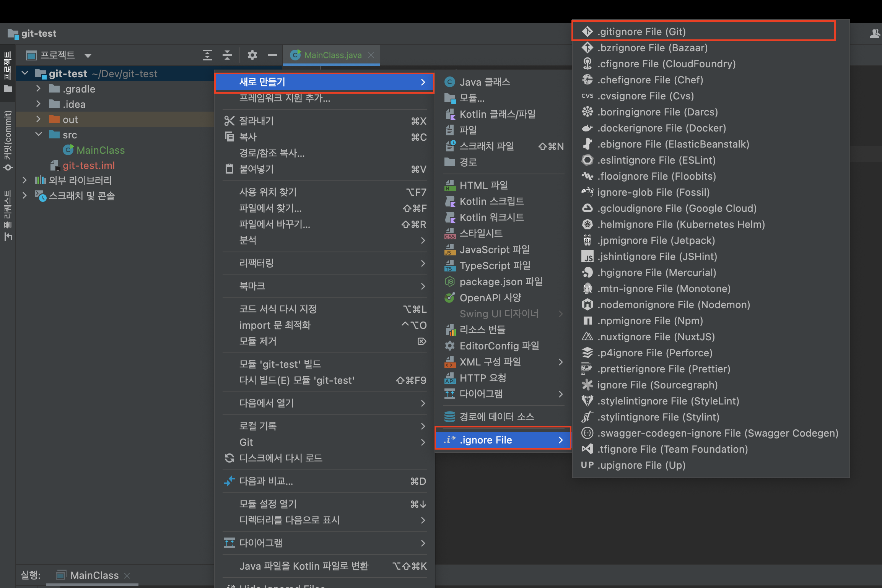Choose .npmignore File (Npm) entry

[x=650, y=321]
